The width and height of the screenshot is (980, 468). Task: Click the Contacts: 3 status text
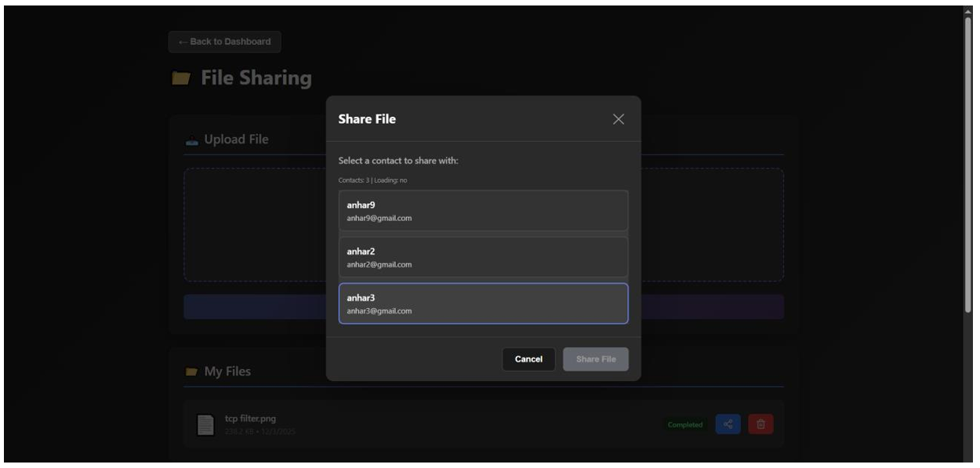coord(372,180)
